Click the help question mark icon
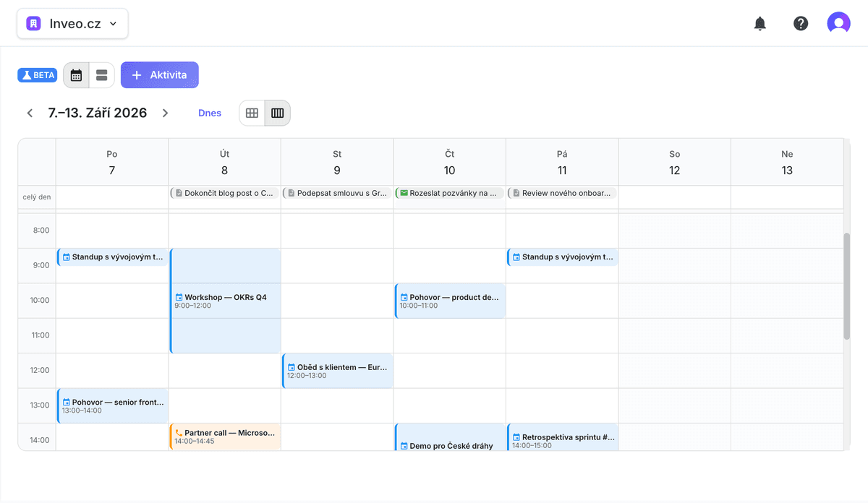868x503 pixels. click(801, 24)
